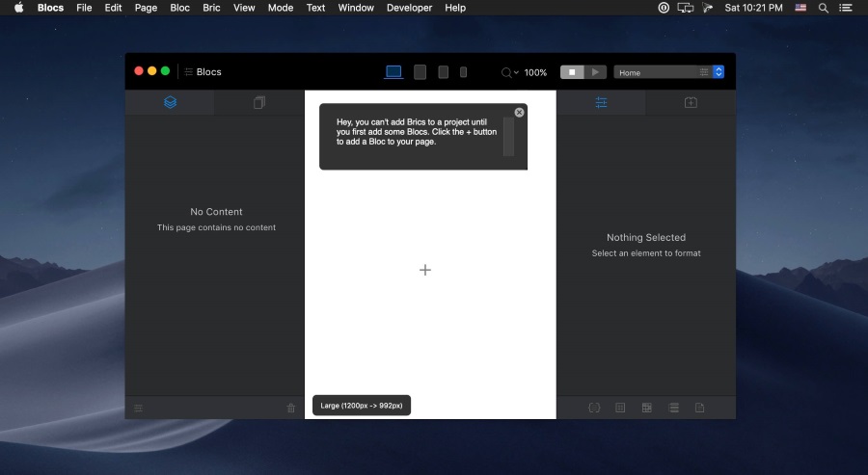
Task: Click the trash icon in left sidebar
Action: [x=291, y=409]
